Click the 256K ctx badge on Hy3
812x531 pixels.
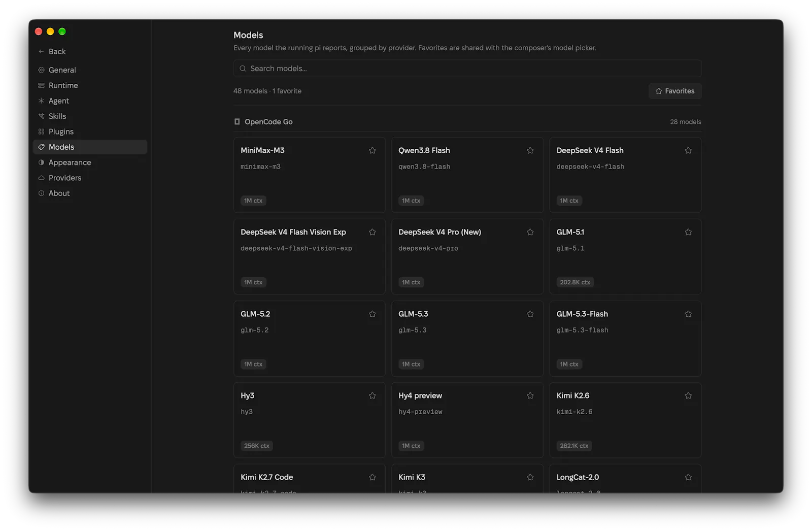[256, 446]
